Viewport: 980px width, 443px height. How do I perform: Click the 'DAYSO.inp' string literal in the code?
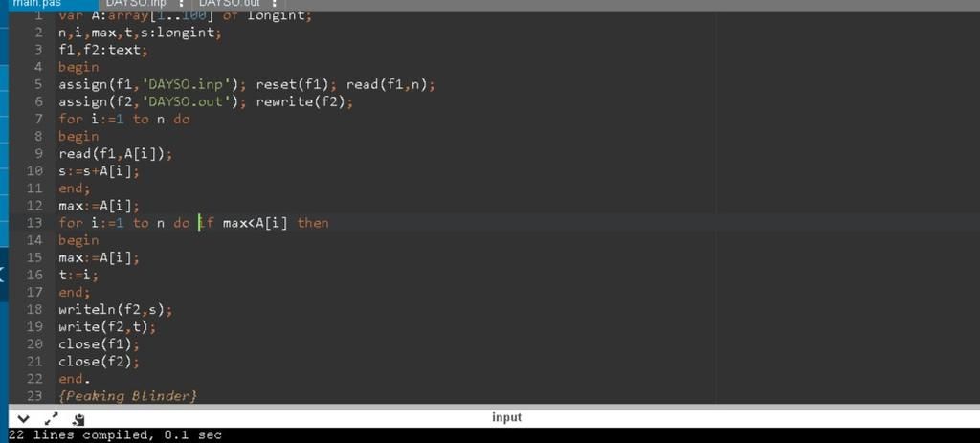point(186,84)
